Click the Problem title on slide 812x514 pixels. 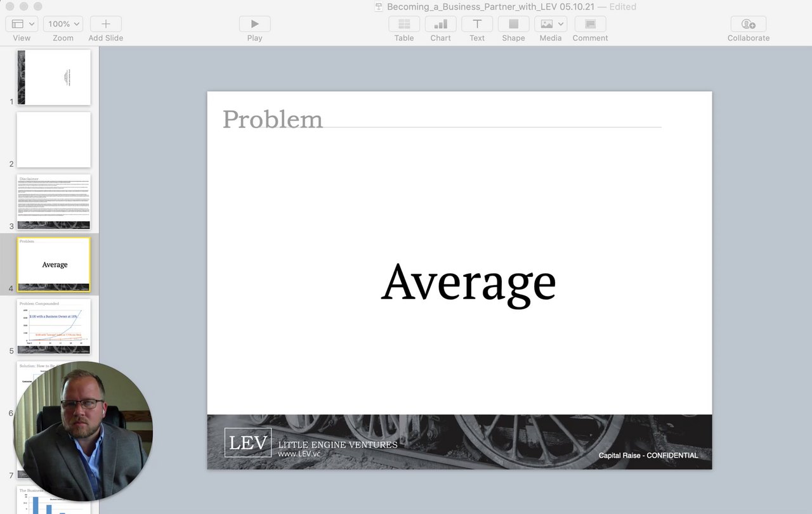pyautogui.click(x=273, y=119)
